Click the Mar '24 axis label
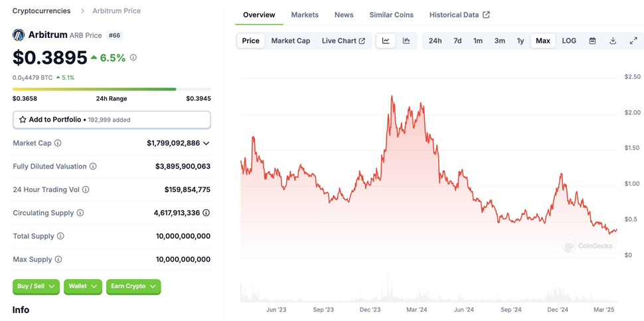644x321 pixels. 418,310
